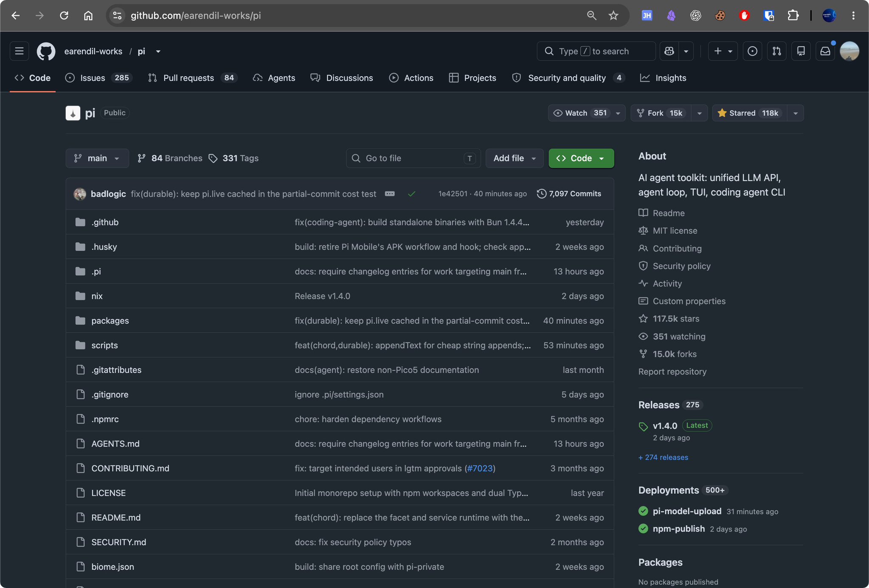Open the repositories icon in the header
The height and width of the screenshot is (588, 869).
(x=801, y=51)
